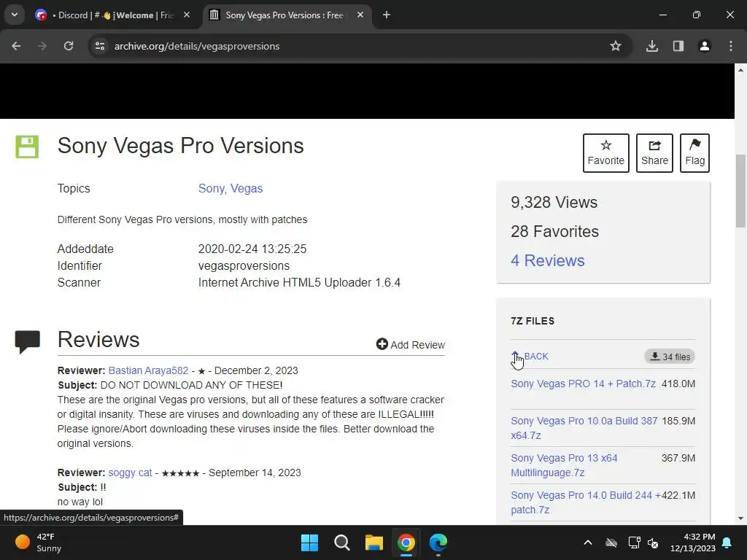This screenshot has width=747, height=560.
Task: Open the network display tray icon
Action: (x=634, y=542)
